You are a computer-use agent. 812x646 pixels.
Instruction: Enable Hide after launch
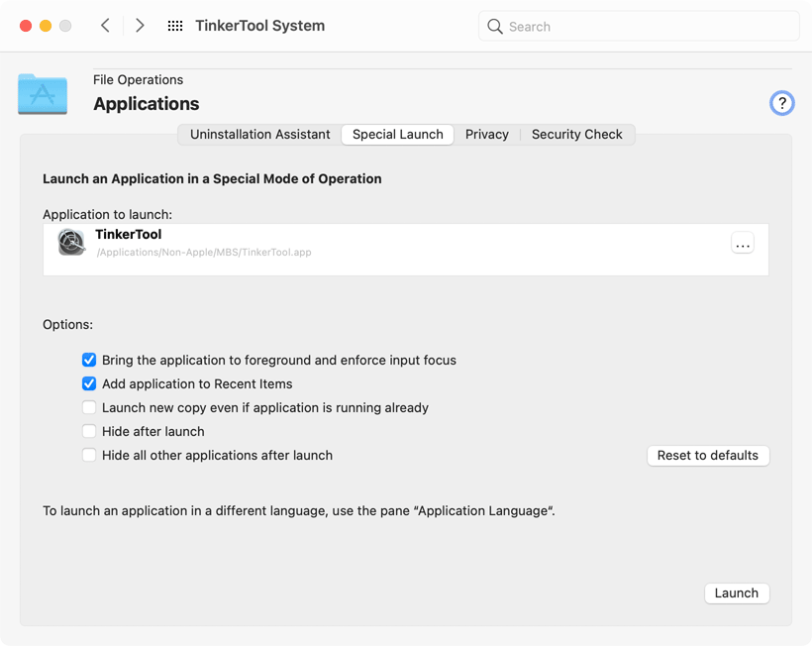coord(89,432)
